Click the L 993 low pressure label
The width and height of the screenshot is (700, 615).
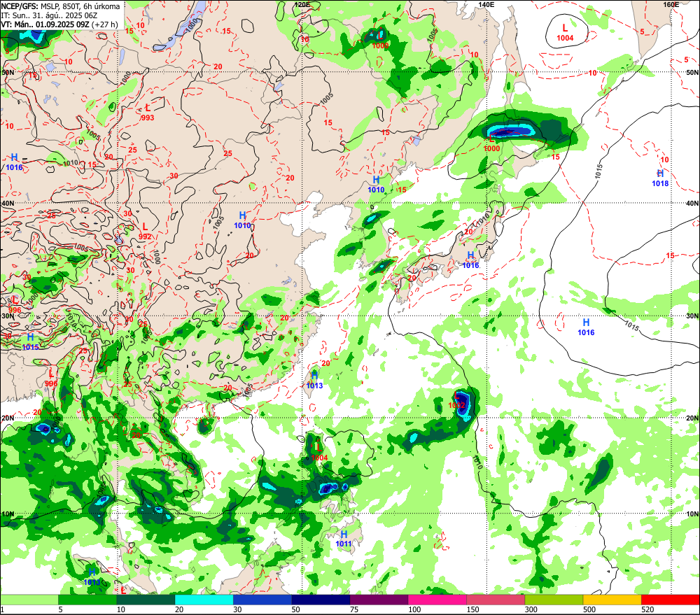147,113
